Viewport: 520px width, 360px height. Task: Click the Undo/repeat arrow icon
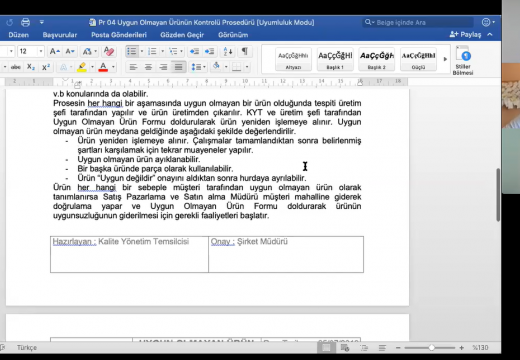pos(9,22)
